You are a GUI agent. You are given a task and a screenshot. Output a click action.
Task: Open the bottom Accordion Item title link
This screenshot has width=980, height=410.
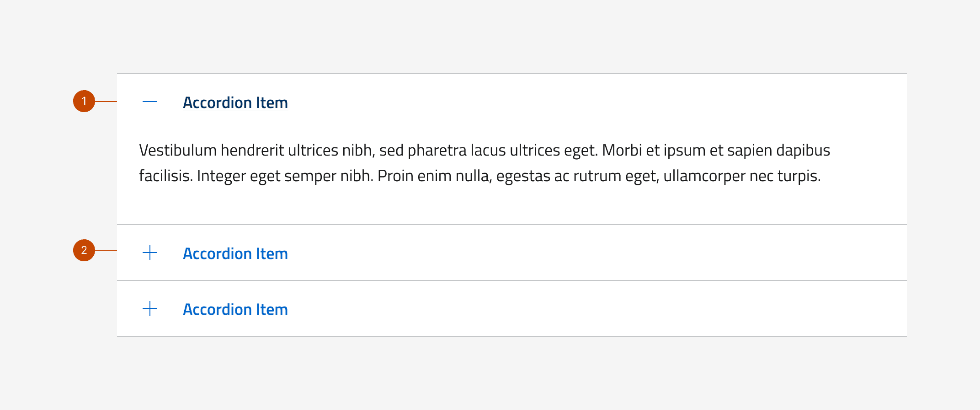coord(235,309)
